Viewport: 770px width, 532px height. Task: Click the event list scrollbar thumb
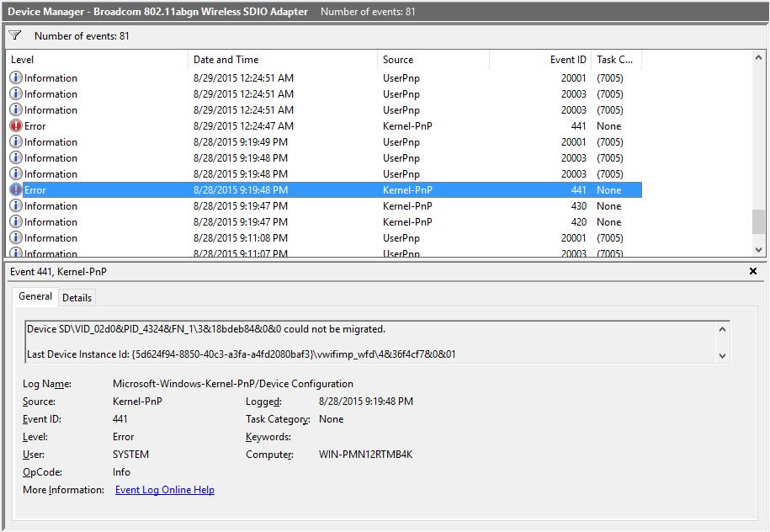point(758,221)
